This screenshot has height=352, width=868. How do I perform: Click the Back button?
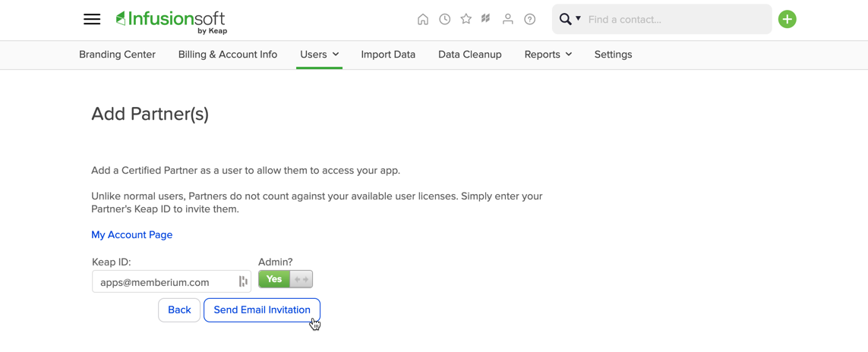[179, 310]
